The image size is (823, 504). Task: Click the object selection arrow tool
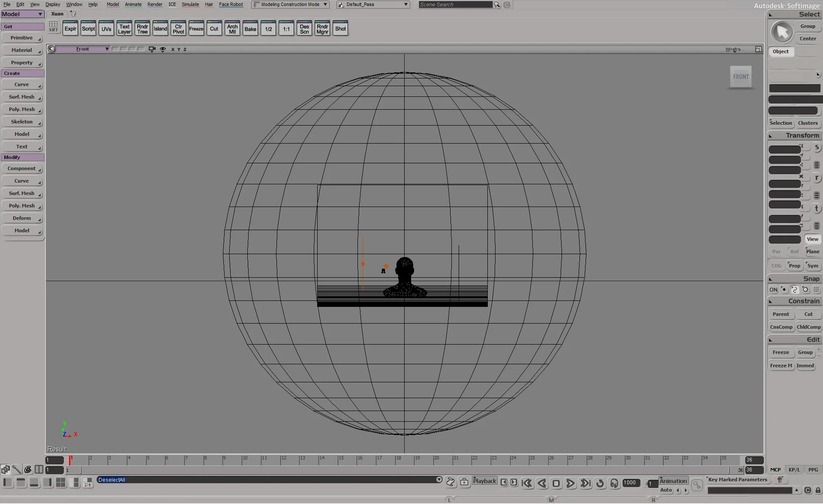pos(782,32)
